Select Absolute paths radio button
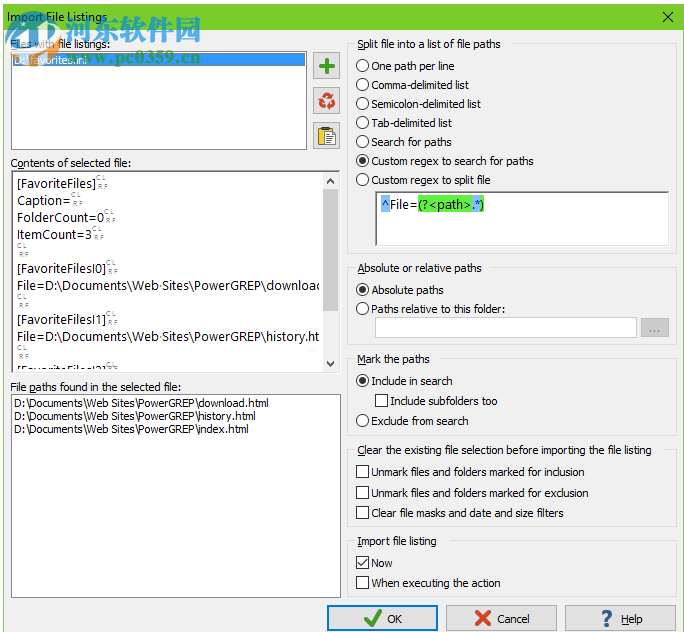Screen dimensions: 684x632 400,290
